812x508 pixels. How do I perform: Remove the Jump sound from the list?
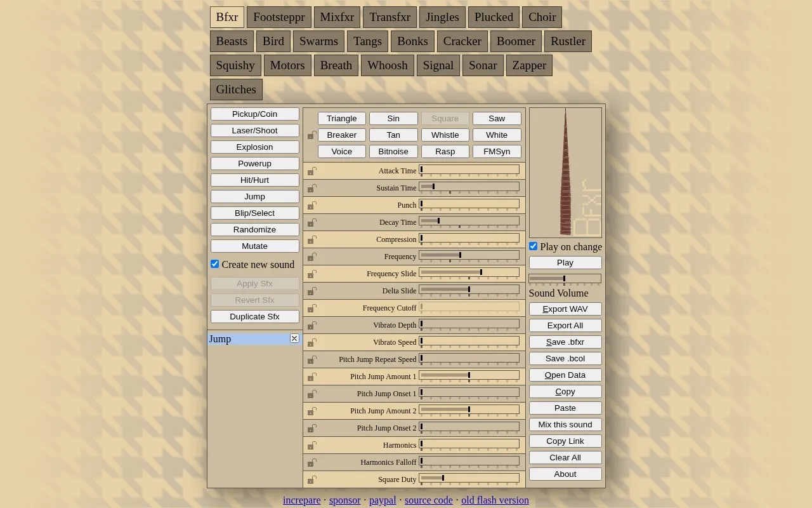[x=294, y=338]
